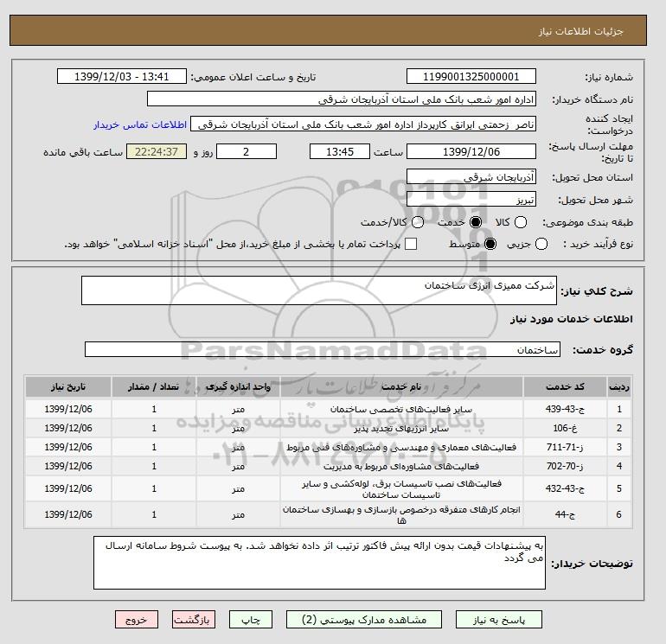The image size is (666, 644).
Task: Click the remaining days field showing 2
Action: coord(247,151)
